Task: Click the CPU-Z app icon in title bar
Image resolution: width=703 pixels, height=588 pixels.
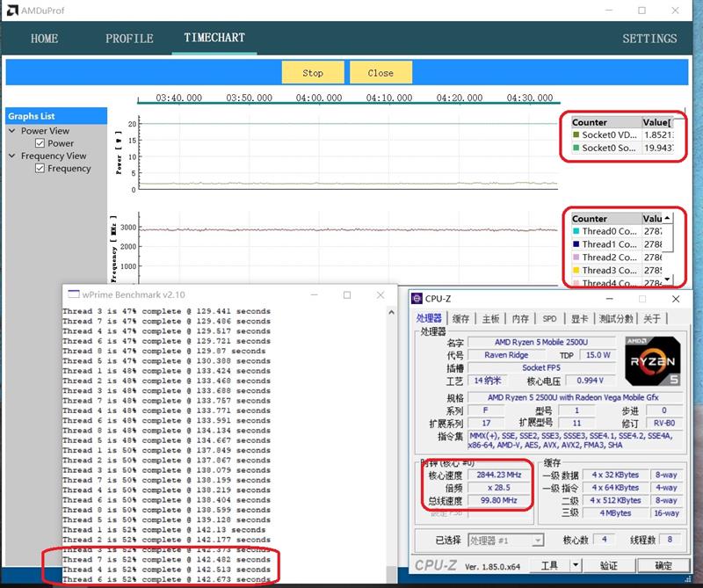Action: tap(417, 298)
